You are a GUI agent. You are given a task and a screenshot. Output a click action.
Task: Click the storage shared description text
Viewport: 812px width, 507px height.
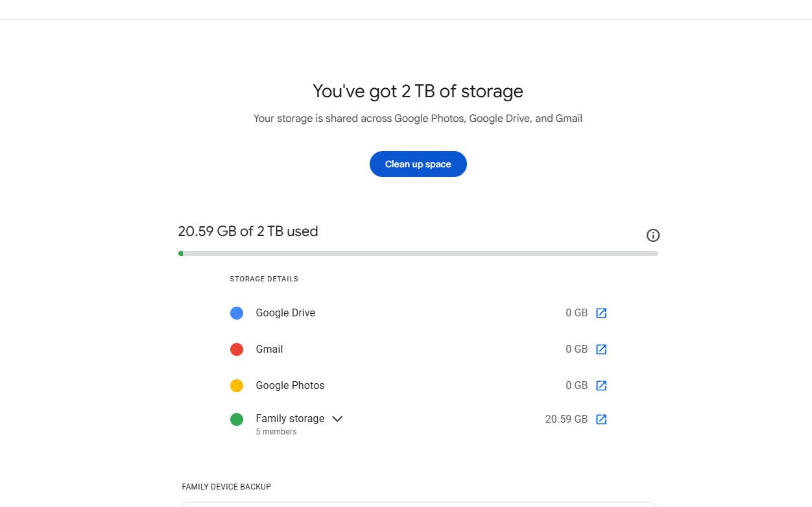coord(418,119)
